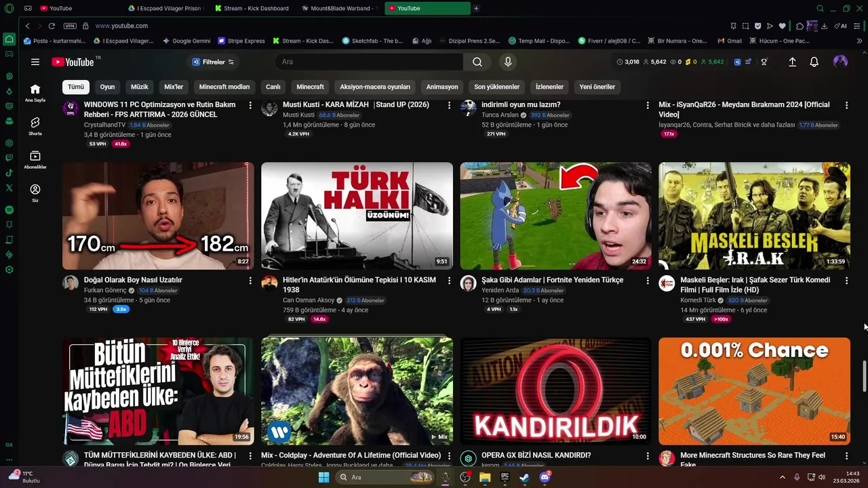Open Twitch in Opera GX sidebar
868x488 pixels.
[x=9, y=158]
